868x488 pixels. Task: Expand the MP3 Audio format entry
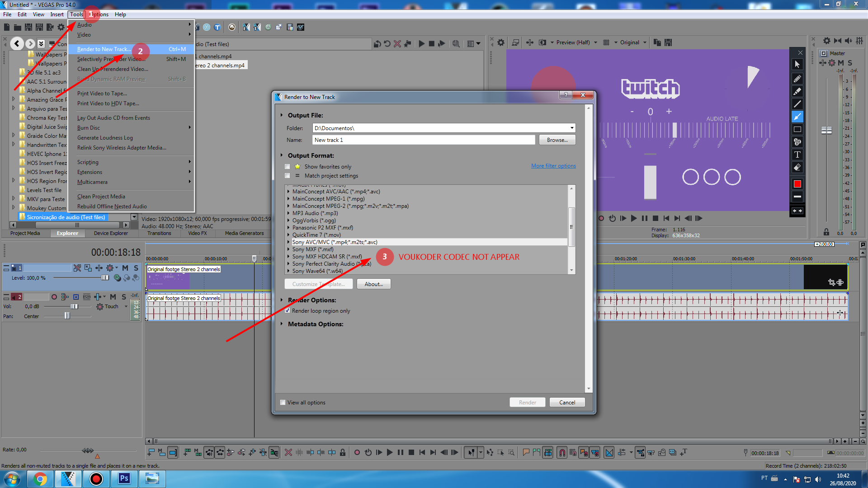[288, 213]
